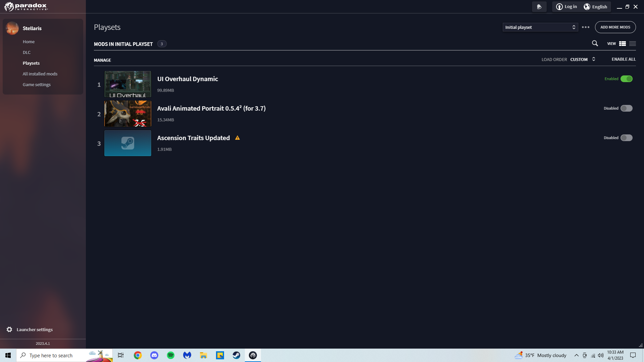
Task: Open Launcher settings
Action: point(35,329)
